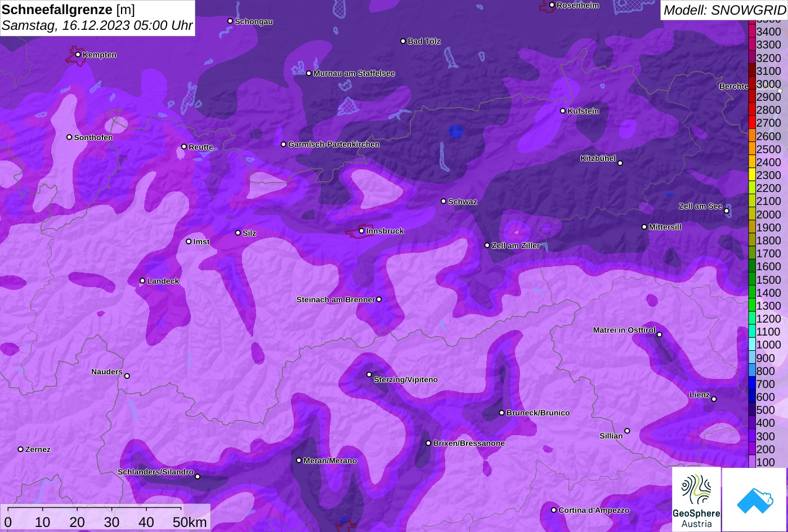The image size is (788, 532).
Task: Click the blue house-cloud app logo
Action: 754,499
